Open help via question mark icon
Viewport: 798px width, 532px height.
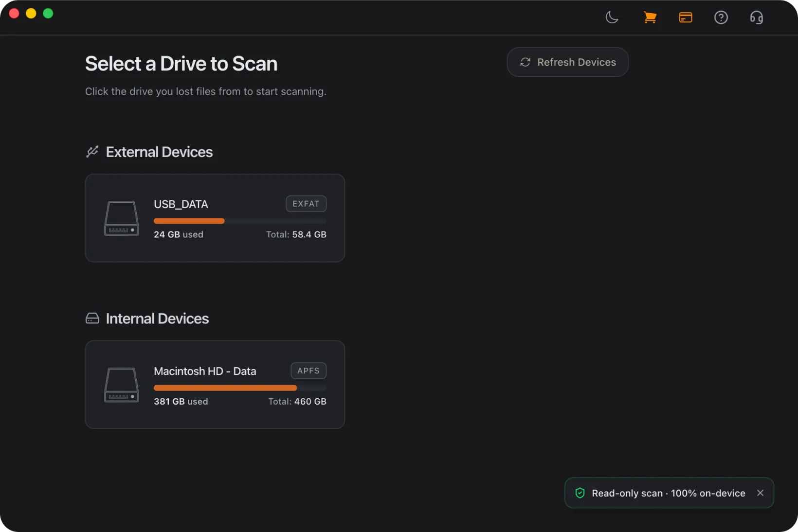pyautogui.click(x=721, y=18)
